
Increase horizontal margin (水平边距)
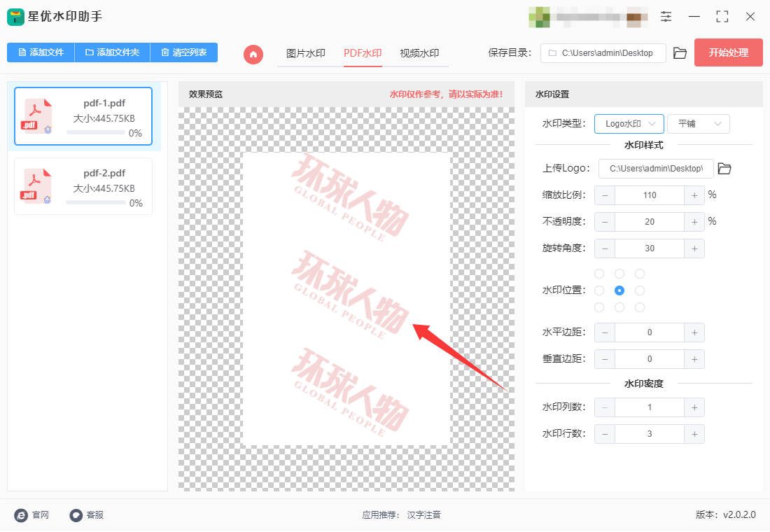pyautogui.click(x=694, y=332)
